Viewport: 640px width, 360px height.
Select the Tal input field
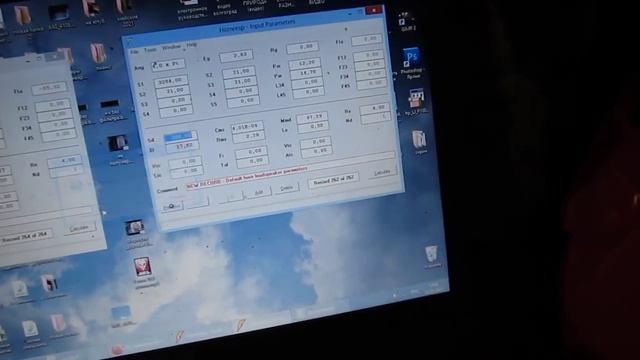pos(253,162)
